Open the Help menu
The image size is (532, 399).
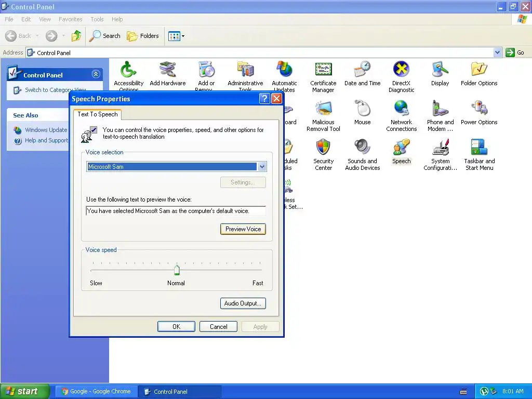[117, 19]
